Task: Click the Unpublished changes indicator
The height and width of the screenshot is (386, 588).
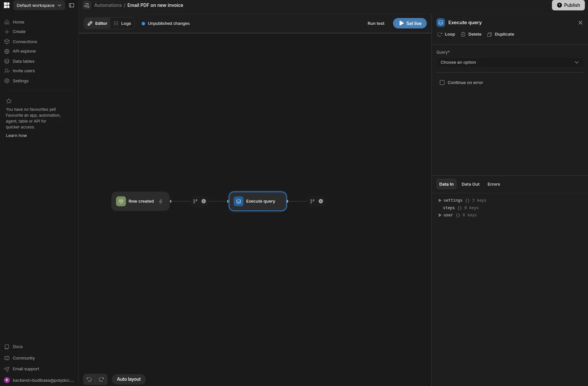Action: click(x=165, y=23)
